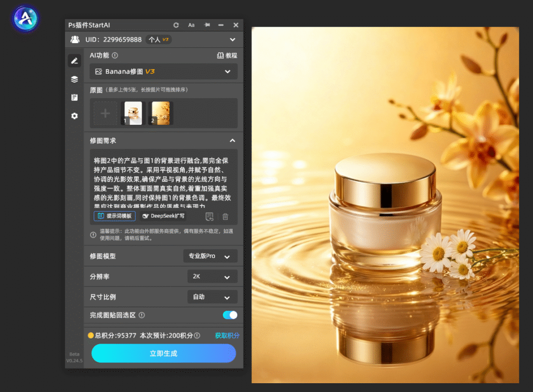Click the StartAI logo icon

(x=26, y=18)
